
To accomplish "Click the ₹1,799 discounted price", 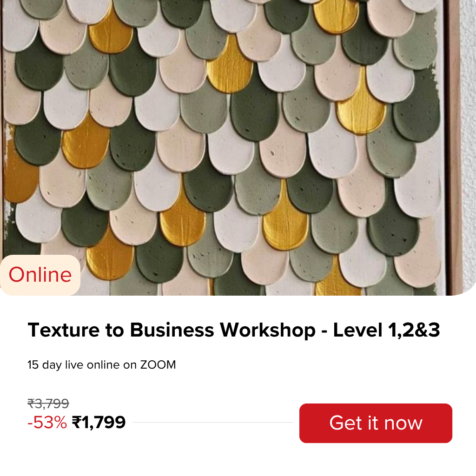I will (x=99, y=423).
